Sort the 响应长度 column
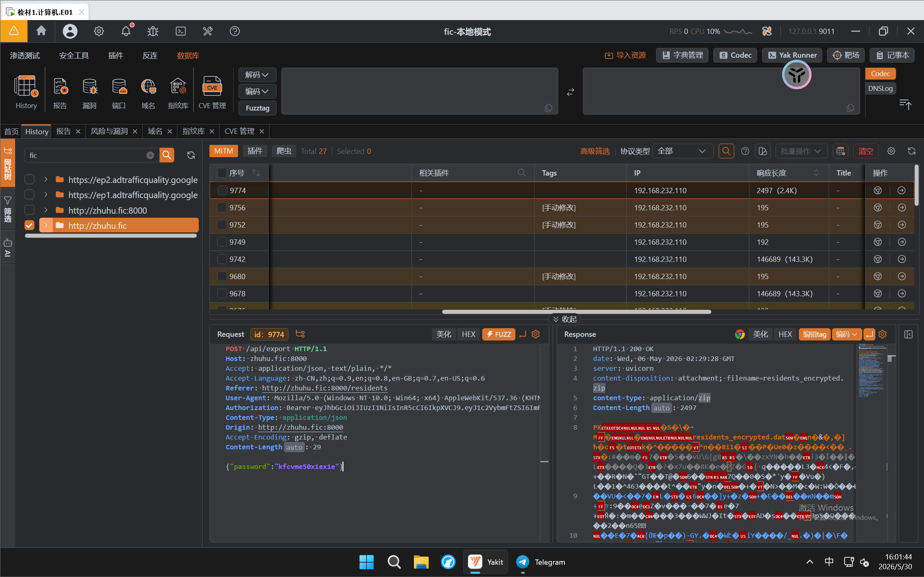The image size is (924, 577). [816, 173]
